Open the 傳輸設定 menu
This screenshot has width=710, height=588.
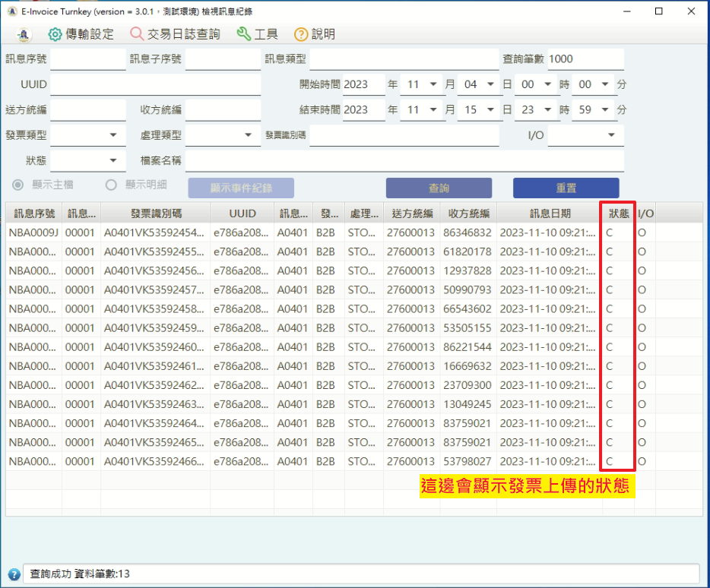tap(81, 34)
